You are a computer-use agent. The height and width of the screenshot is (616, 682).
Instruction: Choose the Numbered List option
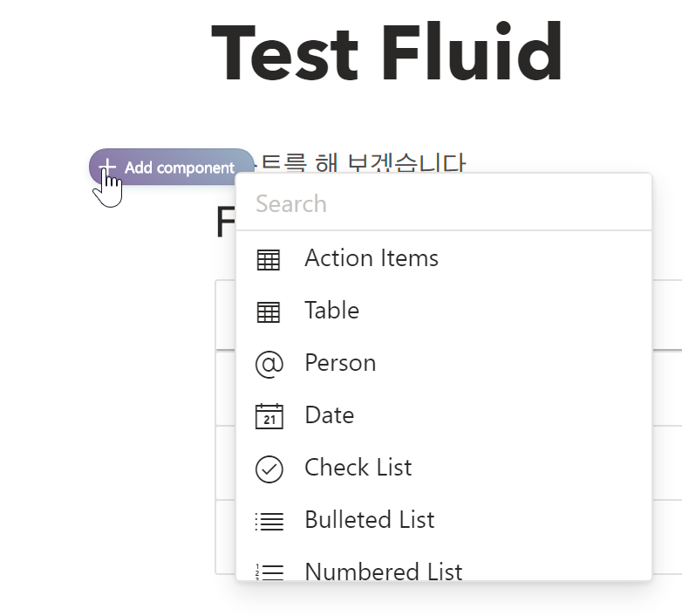point(383,572)
